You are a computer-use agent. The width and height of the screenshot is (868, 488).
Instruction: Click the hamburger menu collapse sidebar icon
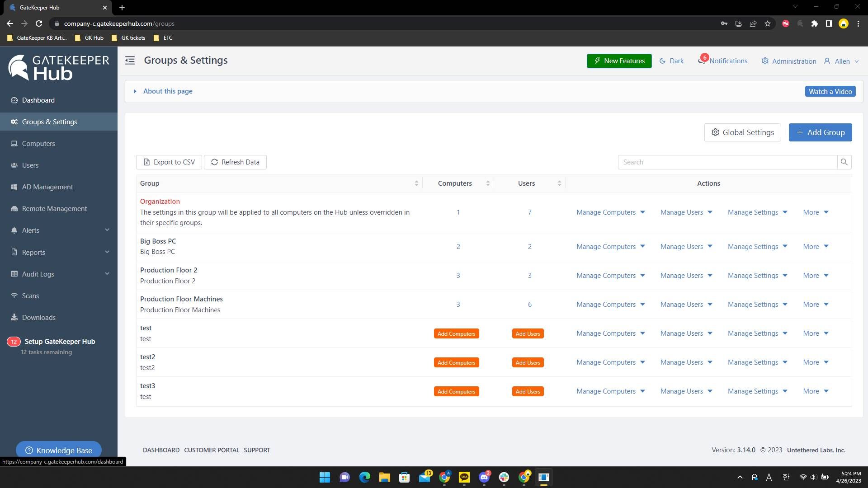tap(130, 60)
